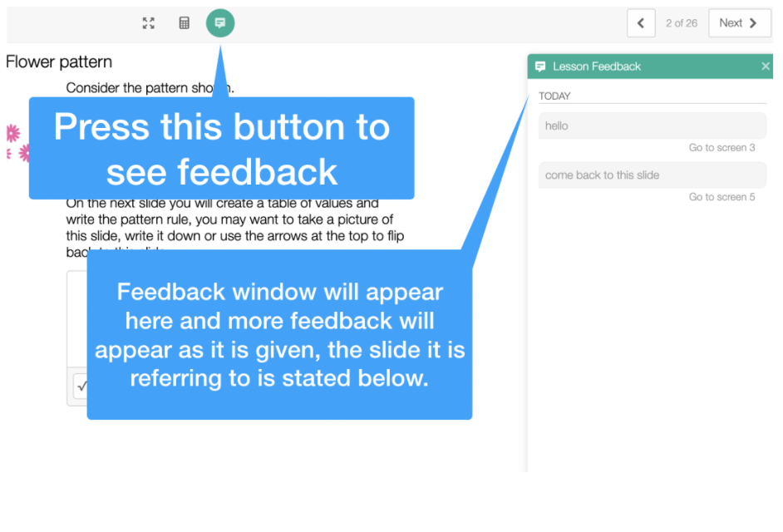Image resolution: width=783 pixels, height=532 pixels.
Task: Click the TODAY section header in the feedback panel
Action: pyautogui.click(x=554, y=96)
